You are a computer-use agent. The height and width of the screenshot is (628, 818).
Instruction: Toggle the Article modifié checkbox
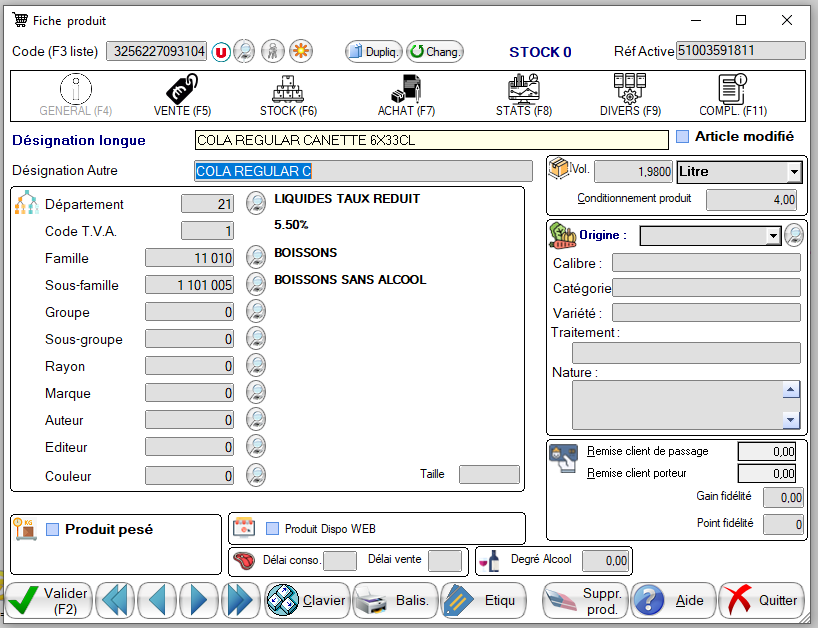683,137
